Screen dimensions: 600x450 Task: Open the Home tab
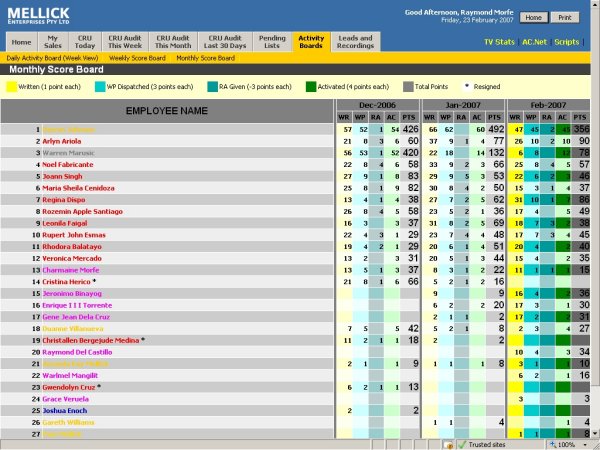(21, 42)
